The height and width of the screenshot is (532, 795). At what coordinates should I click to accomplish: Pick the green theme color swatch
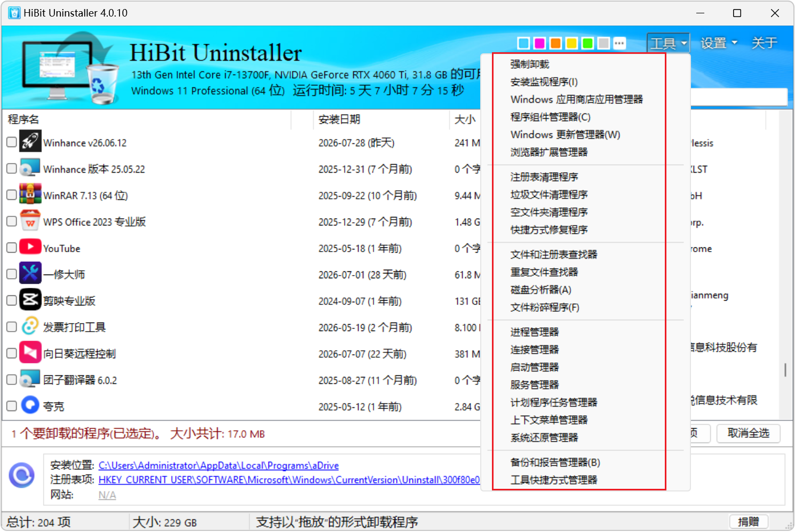(587, 43)
